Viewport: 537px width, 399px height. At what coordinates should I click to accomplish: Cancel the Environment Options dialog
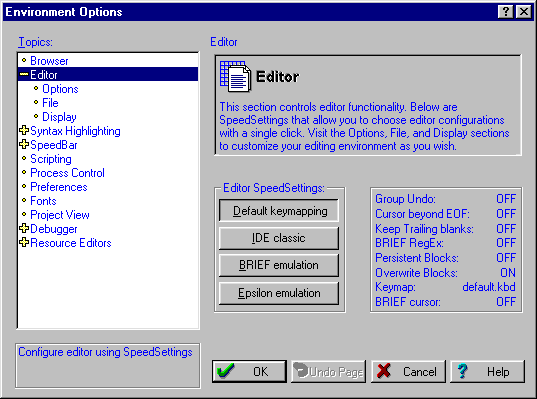tap(408, 371)
